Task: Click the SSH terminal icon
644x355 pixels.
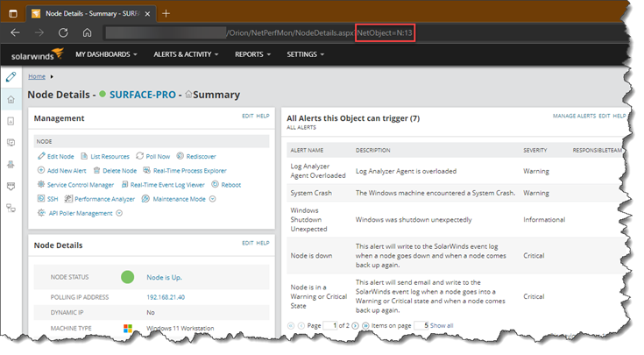Action: coord(41,199)
